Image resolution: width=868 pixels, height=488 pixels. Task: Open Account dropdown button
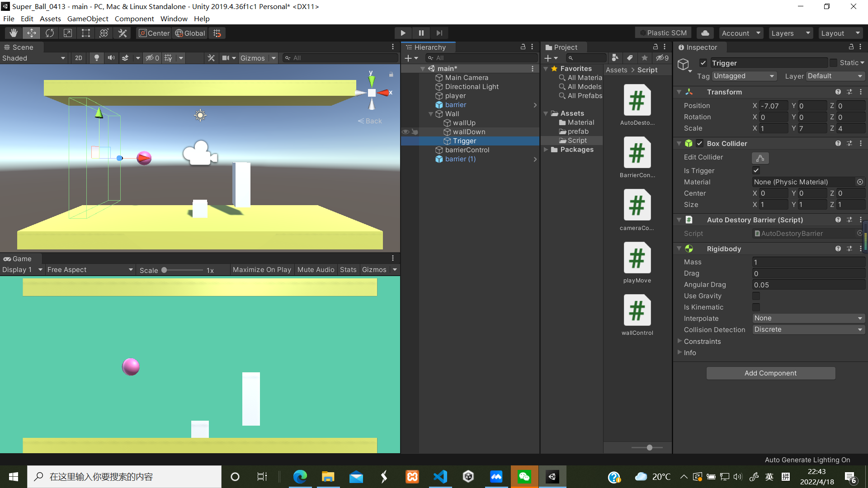click(741, 33)
